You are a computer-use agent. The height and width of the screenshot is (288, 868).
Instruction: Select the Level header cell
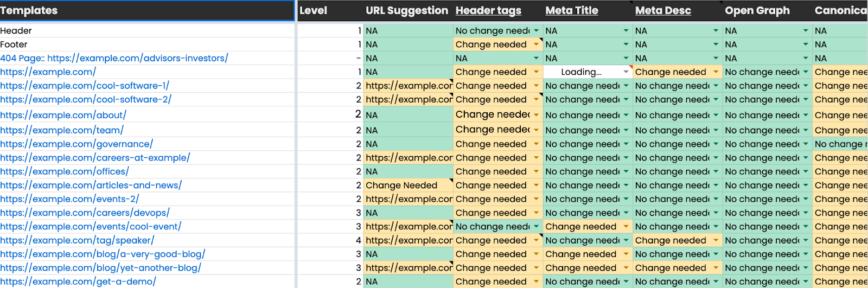click(330, 10)
